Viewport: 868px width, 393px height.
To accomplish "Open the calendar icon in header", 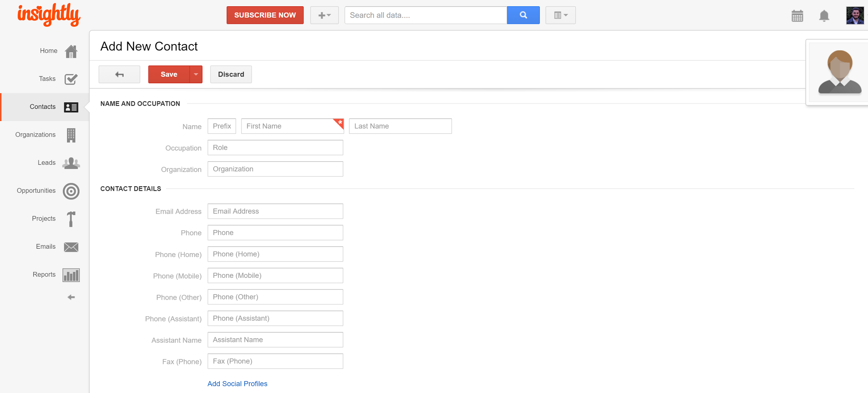I will (x=797, y=16).
